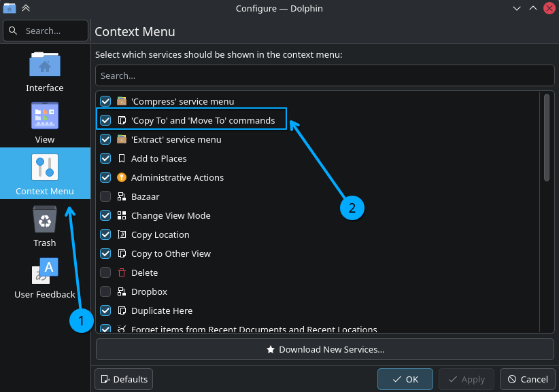
Task: Select the Copy Location label
Action: 160,234
